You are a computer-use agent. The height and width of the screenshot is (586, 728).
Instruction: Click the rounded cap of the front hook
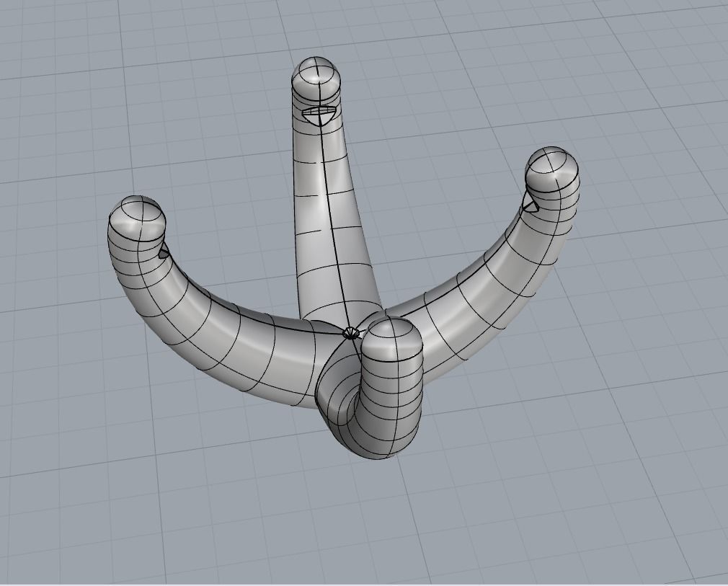[x=392, y=339]
